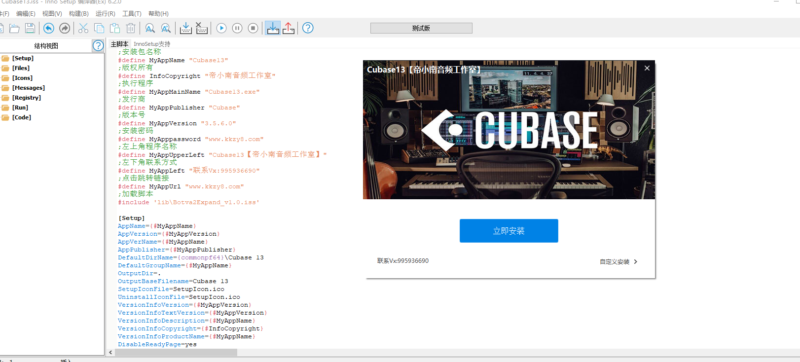Click the [Code] folder icon in the tree

(x=5, y=117)
